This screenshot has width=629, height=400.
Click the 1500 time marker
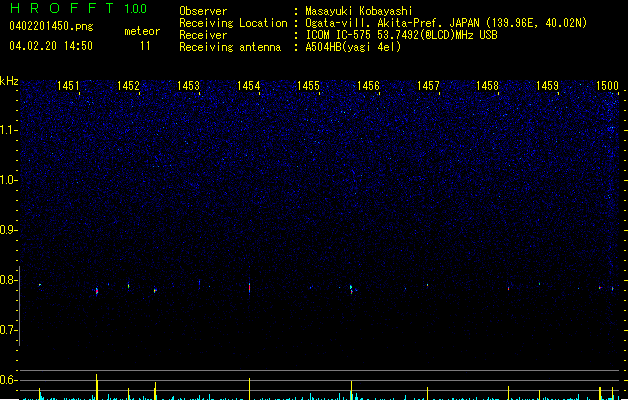click(607, 87)
